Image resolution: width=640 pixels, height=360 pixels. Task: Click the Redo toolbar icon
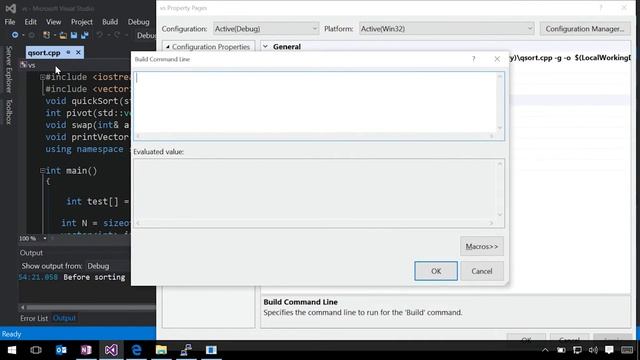coord(117,36)
